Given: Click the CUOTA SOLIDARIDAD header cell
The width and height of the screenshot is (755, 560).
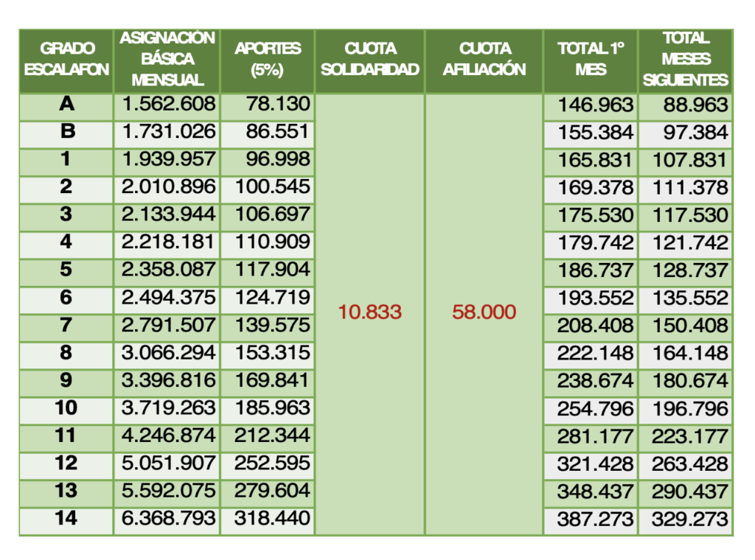Looking at the screenshot, I should pyautogui.click(x=370, y=59).
